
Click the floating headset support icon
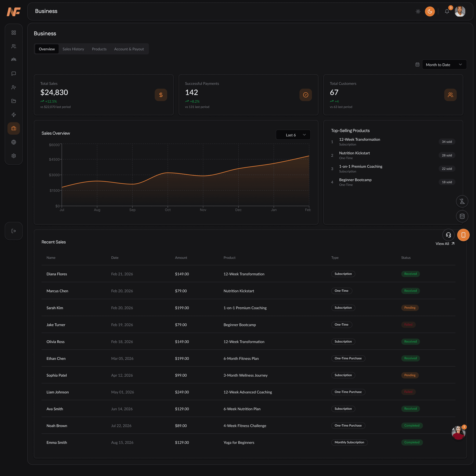tap(448, 235)
